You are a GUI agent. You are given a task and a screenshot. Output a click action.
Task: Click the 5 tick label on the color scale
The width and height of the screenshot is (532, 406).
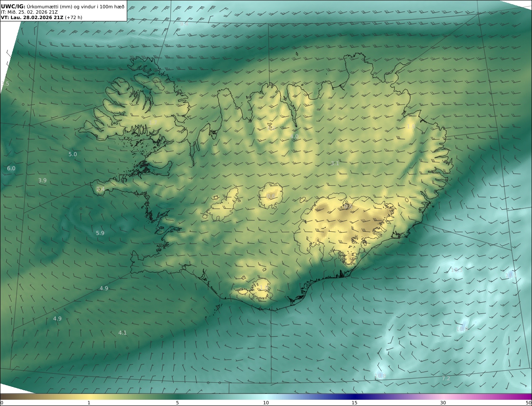[177, 403]
